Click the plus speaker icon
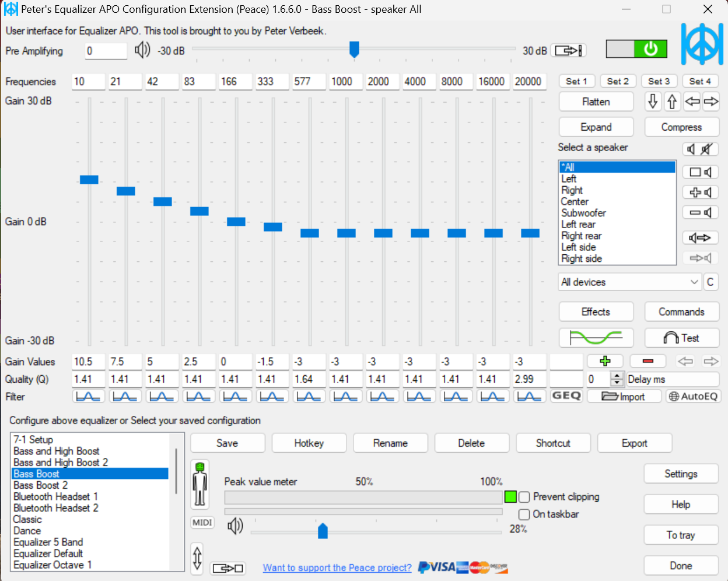 click(700, 192)
